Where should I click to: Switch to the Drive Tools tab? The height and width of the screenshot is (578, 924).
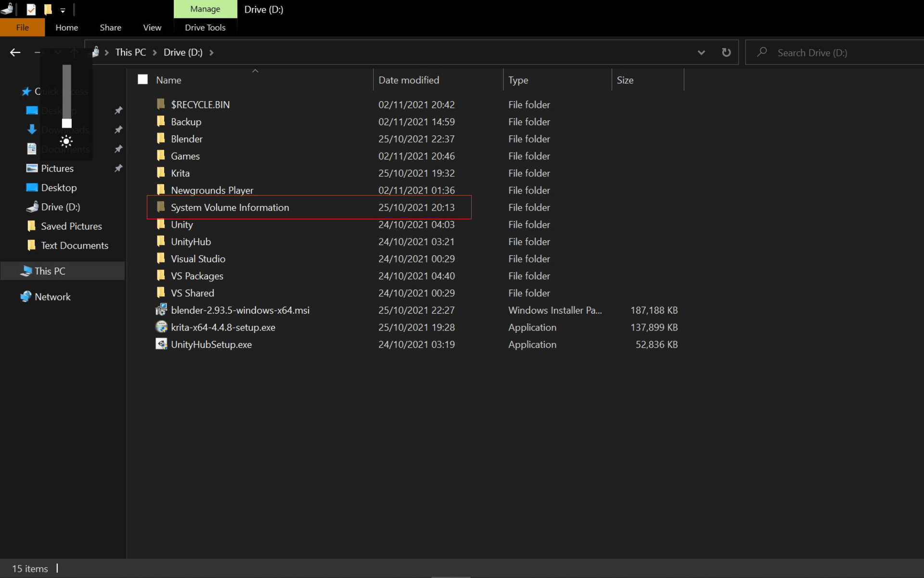205,27
